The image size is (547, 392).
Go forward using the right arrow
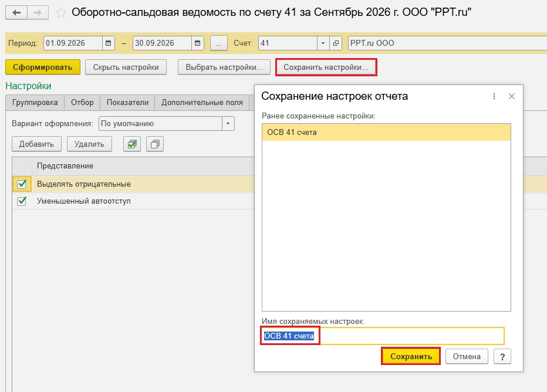[38, 13]
